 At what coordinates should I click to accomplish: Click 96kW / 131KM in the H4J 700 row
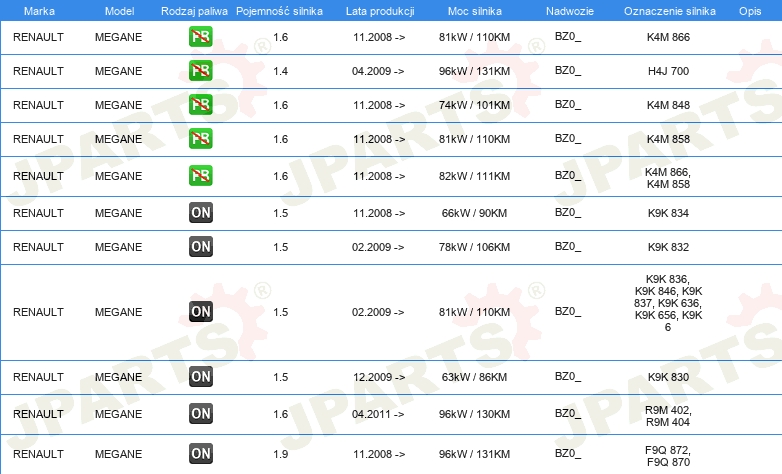[x=474, y=71]
